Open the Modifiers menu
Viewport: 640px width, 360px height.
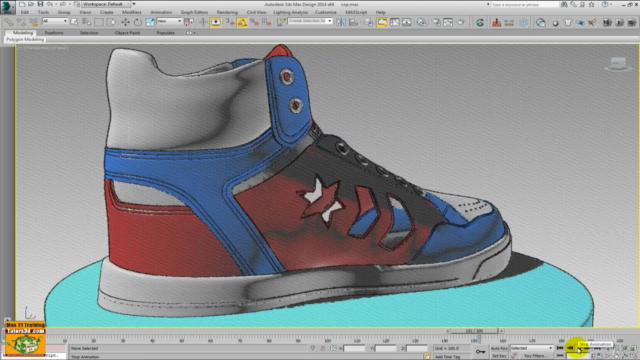point(131,12)
